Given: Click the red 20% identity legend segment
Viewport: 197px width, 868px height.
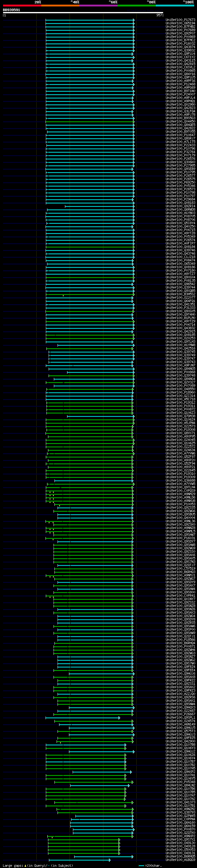Looking at the screenshot, I should point(22,6).
